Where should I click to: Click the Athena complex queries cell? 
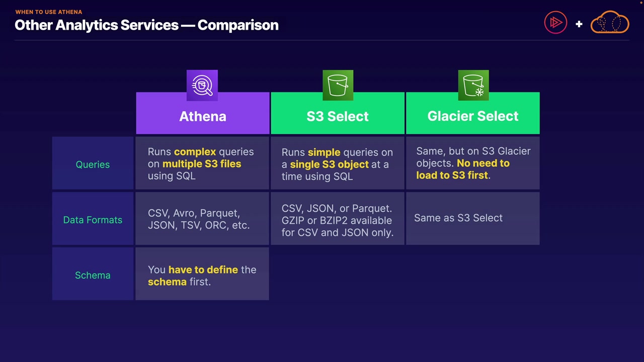coord(202,164)
